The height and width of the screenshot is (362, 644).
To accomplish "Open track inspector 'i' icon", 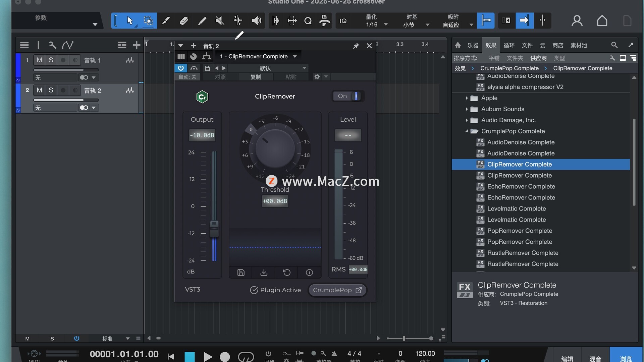I will click(x=38, y=45).
